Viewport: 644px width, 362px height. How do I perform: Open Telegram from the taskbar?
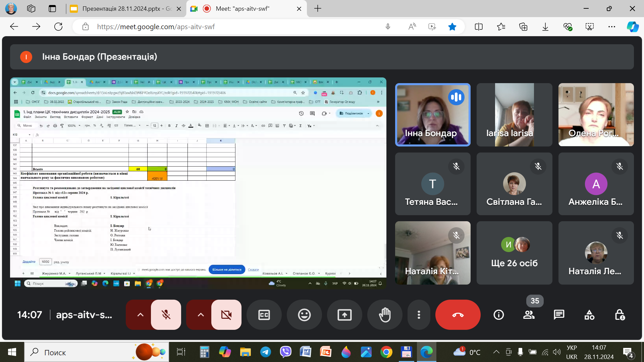click(x=266, y=352)
